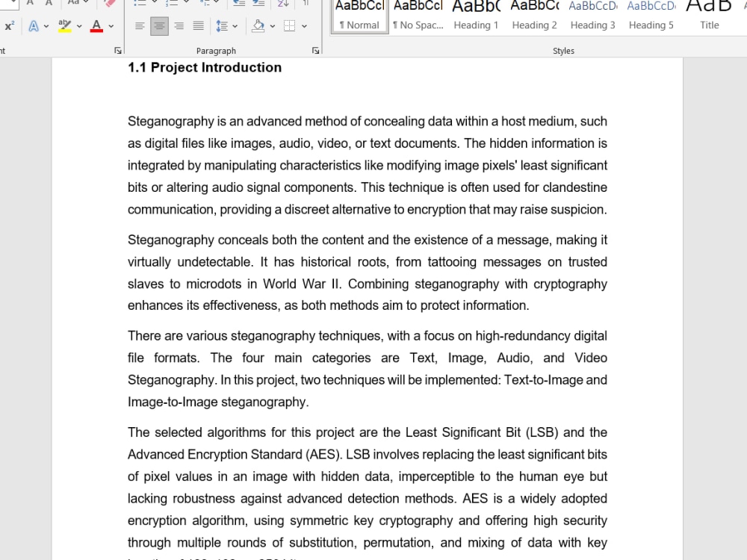Open the Paragraph dialog box launcher
The image size is (747, 560).
(315, 50)
